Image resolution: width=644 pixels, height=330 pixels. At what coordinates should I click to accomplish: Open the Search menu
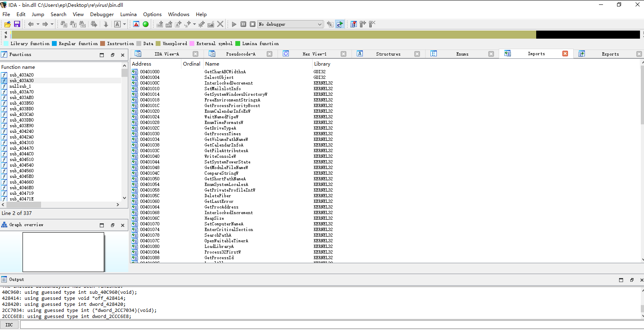click(58, 14)
